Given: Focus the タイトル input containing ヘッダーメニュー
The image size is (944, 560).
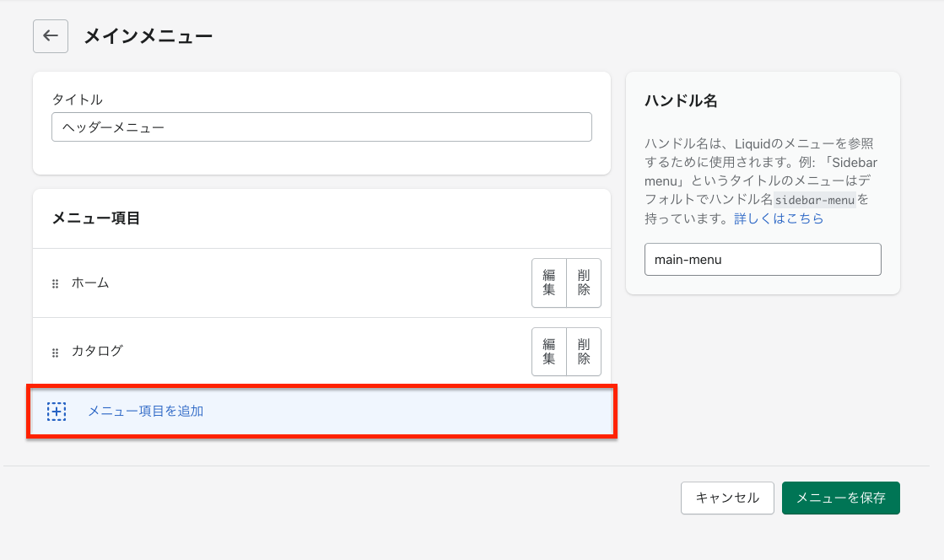Looking at the screenshot, I should coord(321,127).
